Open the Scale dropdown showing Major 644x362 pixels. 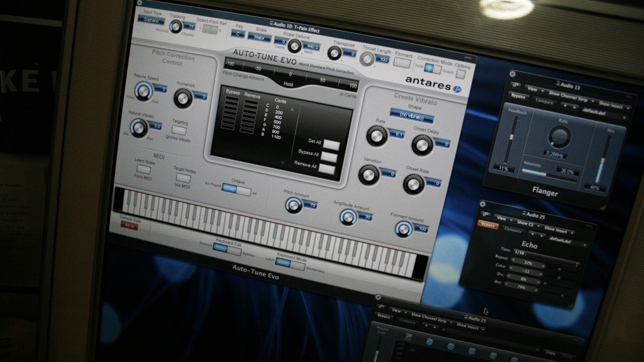click(x=259, y=37)
